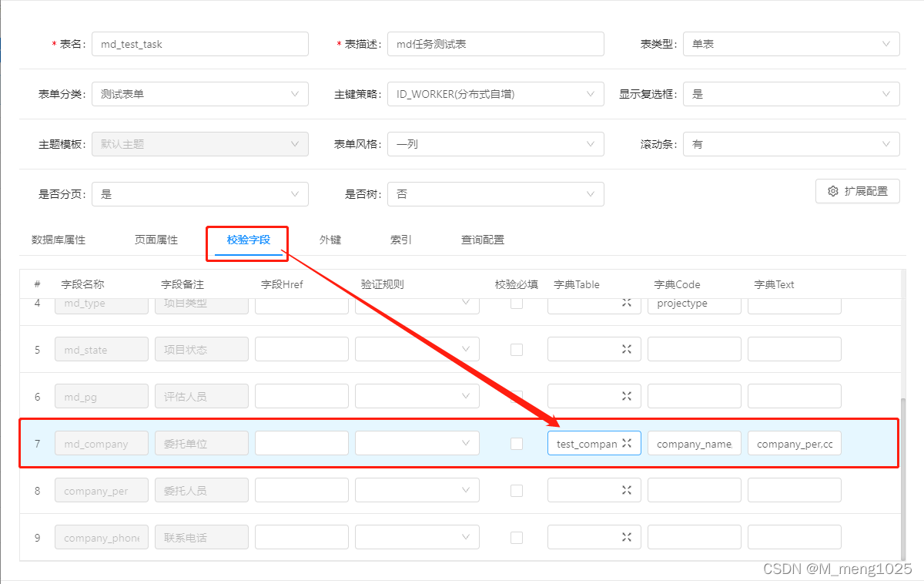924x584 pixels.
Task: Edit the 表名 input md_test_task
Action: click(x=200, y=44)
